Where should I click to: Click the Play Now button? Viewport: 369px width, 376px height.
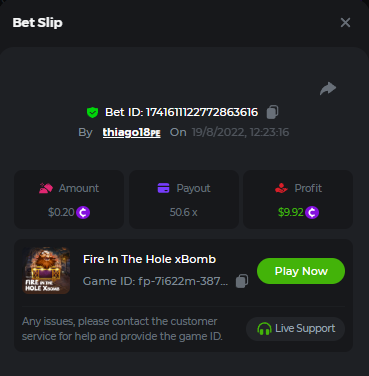301,271
